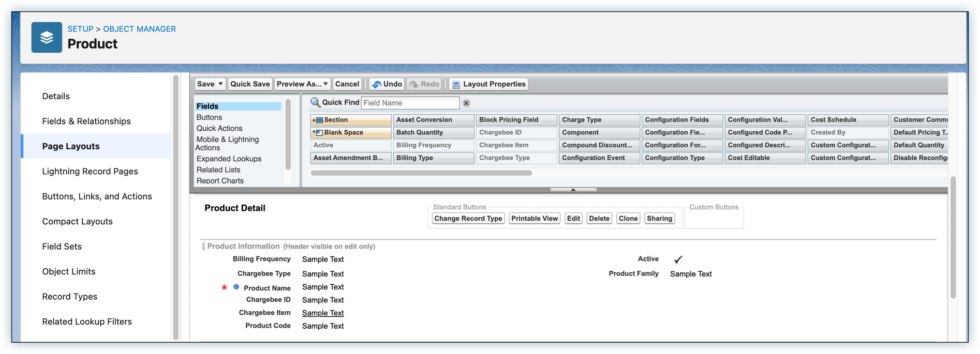Click the Layout Properties table icon
Image resolution: width=980 pixels, height=354 pixels.
click(x=456, y=84)
